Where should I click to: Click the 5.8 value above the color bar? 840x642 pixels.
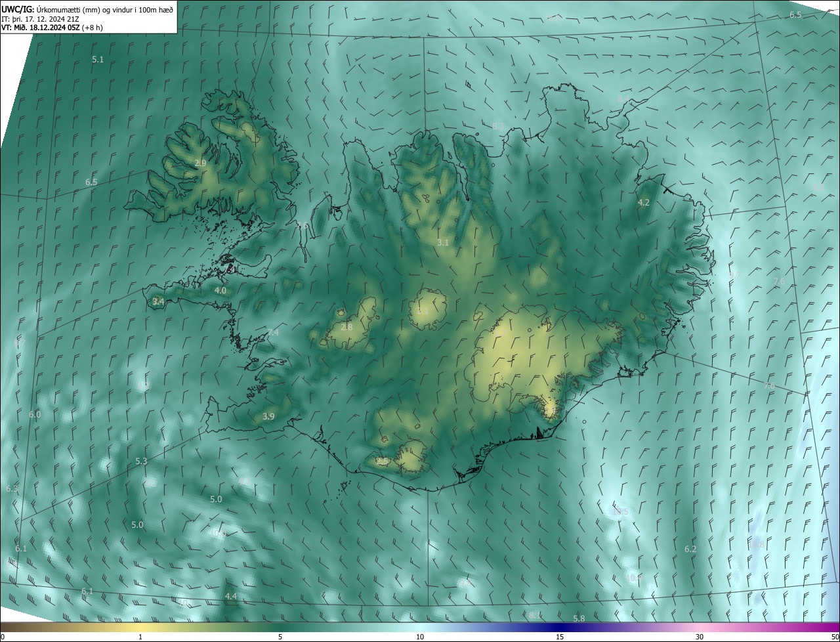[579, 619]
